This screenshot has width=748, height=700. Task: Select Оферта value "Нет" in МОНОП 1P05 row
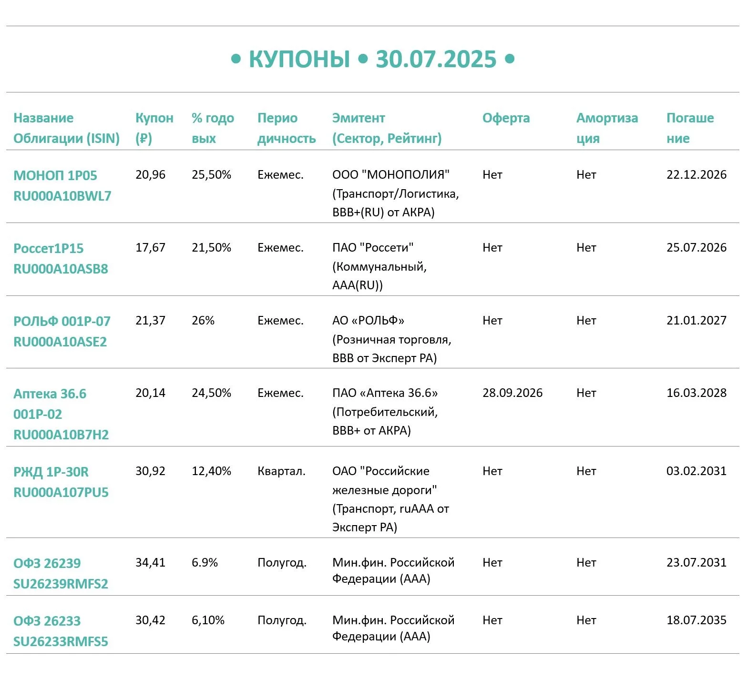pyautogui.click(x=492, y=175)
